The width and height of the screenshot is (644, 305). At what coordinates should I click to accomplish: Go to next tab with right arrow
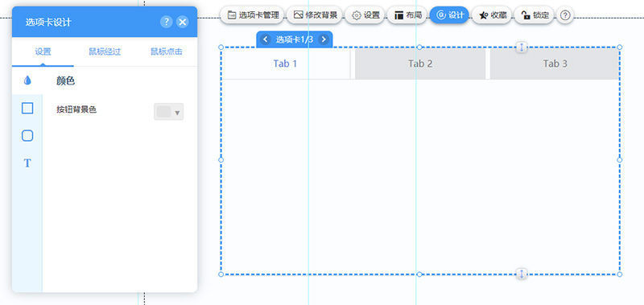point(324,39)
